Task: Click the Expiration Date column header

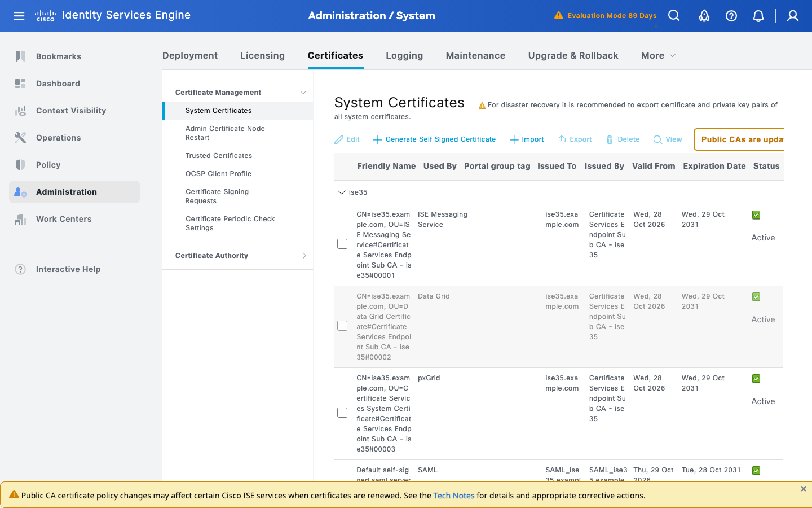Action: (x=714, y=166)
